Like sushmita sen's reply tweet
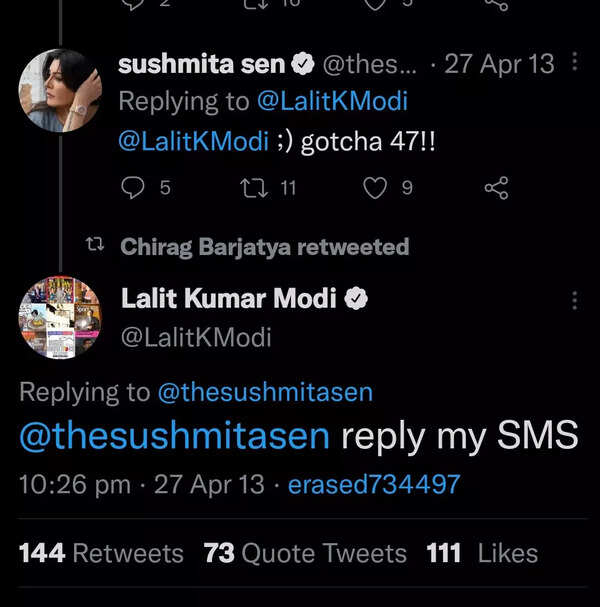 pos(375,187)
